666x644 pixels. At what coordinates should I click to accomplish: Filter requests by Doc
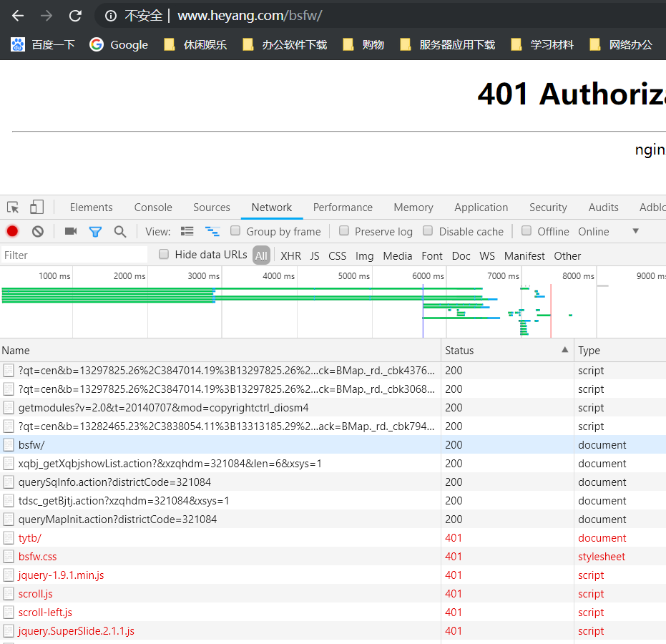coord(461,255)
